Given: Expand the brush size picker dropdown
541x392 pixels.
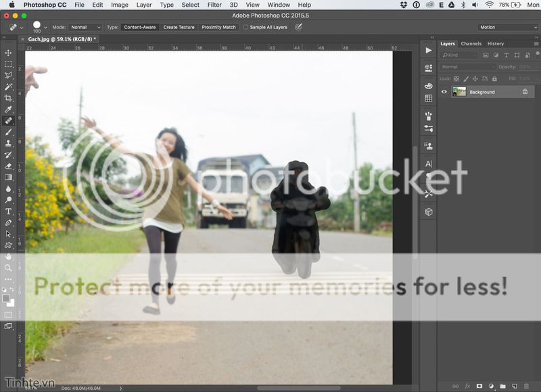Looking at the screenshot, I should (x=45, y=28).
